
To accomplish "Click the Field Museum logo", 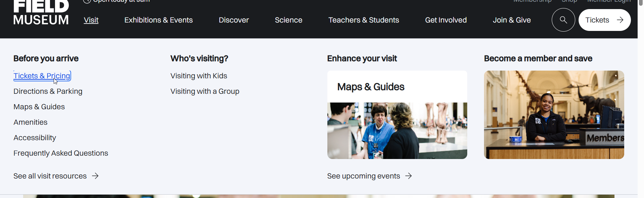I will [41, 13].
